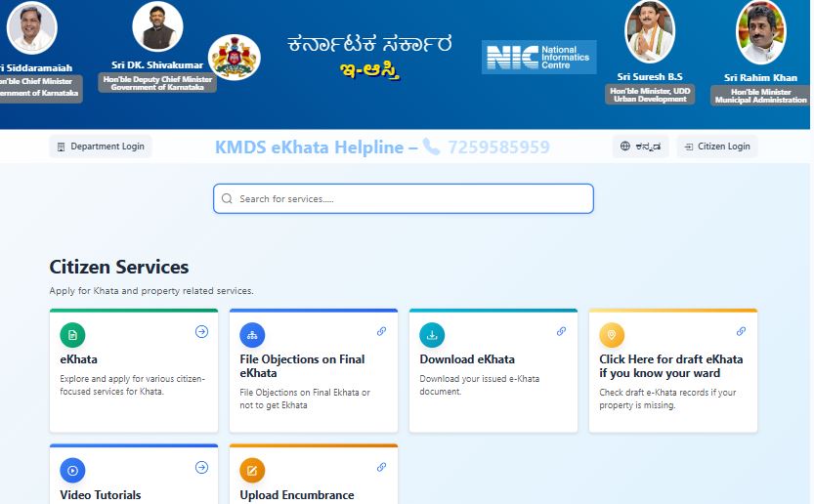Click the green eKhata document icon
The image size is (814, 504).
(72, 335)
